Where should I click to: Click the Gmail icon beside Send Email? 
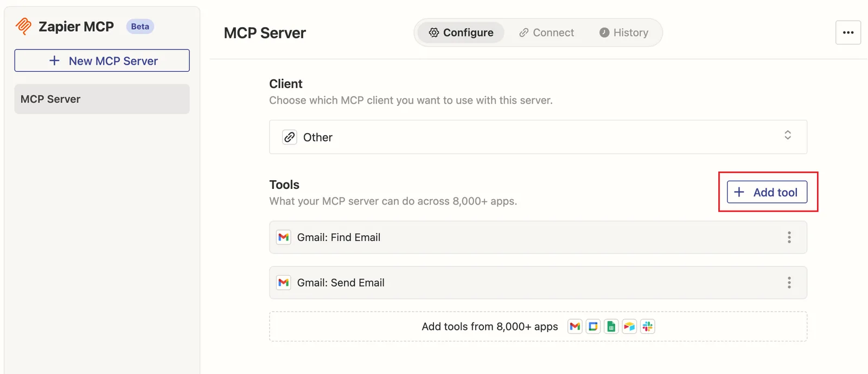[x=283, y=282]
